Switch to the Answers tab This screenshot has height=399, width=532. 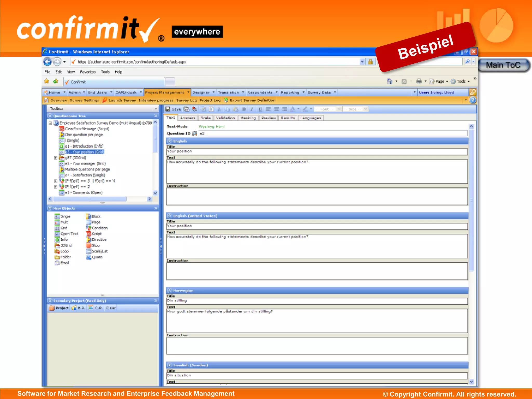click(188, 118)
